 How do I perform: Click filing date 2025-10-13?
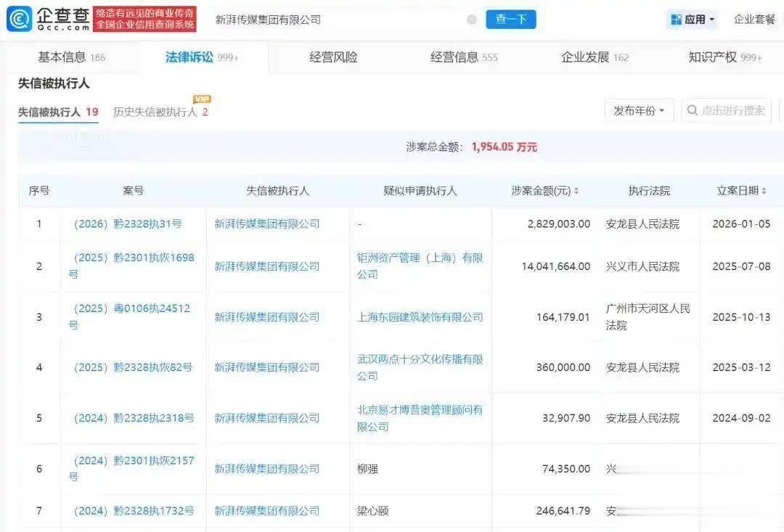tap(741, 317)
